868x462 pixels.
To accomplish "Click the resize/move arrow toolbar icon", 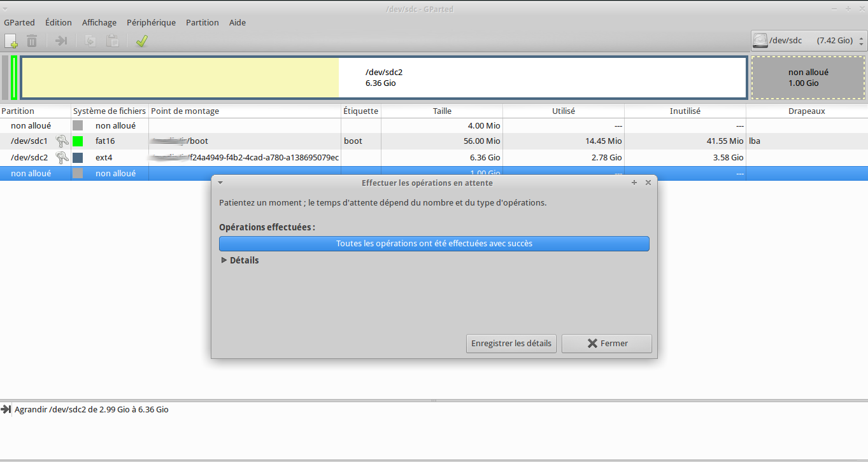I will tap(61, 41).
